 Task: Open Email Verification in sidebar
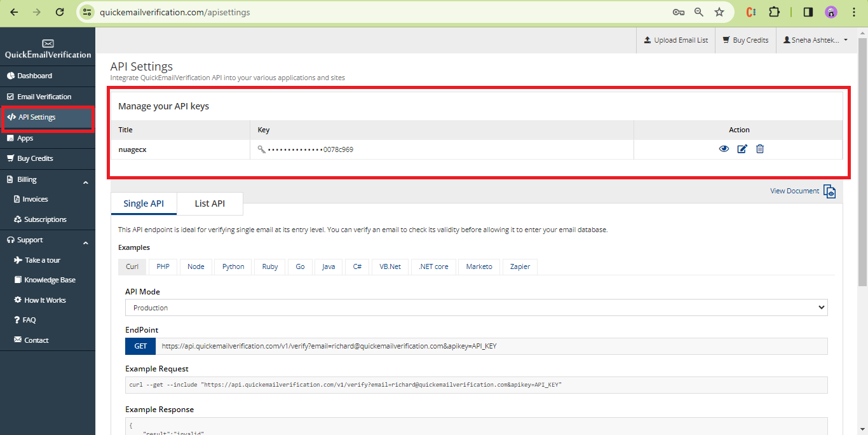coord(48,97)
